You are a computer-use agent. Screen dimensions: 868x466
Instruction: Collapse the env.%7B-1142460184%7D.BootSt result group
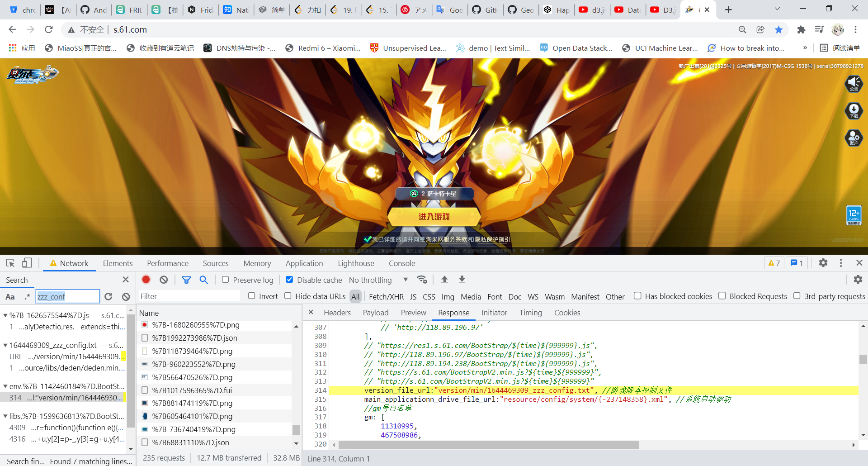5,386
